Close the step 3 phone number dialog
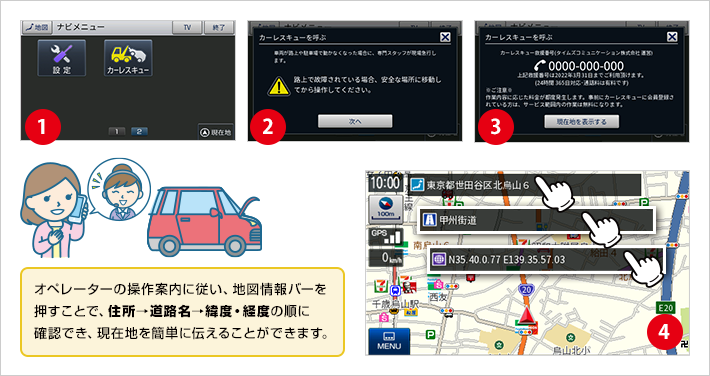 [x=672, y=37]
